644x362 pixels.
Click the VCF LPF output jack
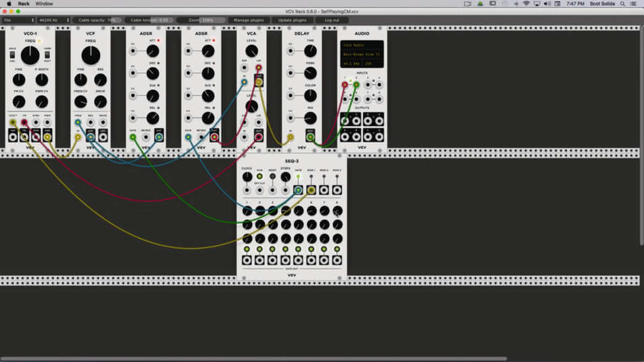click(x=90, y=137)
